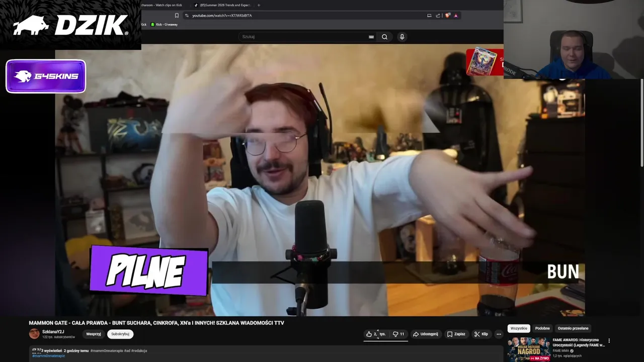Click the video title MAMMON GATE text
Image resolution: width=644 pixels, height=362 pixels.
(x=156, y=323)
